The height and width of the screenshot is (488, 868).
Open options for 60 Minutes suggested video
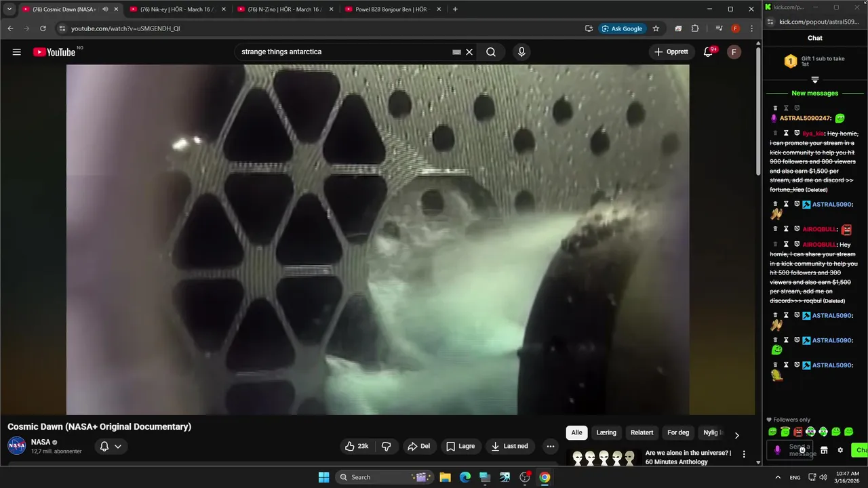[744, 454]
